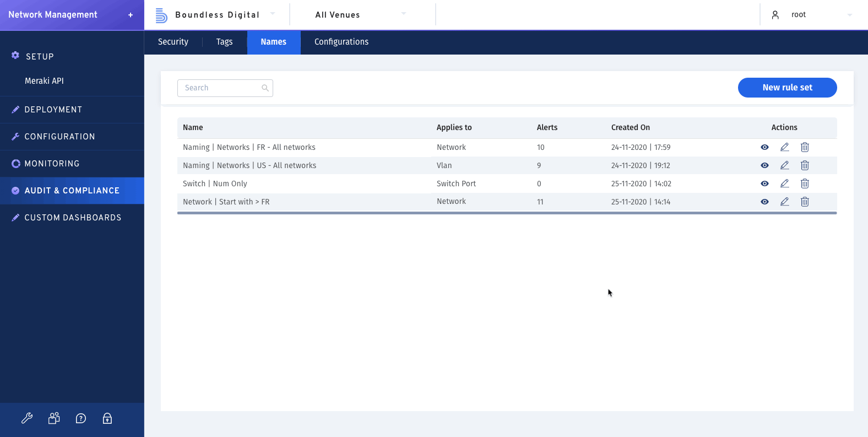Click the alerts count '10' cell
Viewport: 868px width, 437px height.
pyautogui.click(x=541, y=147)
